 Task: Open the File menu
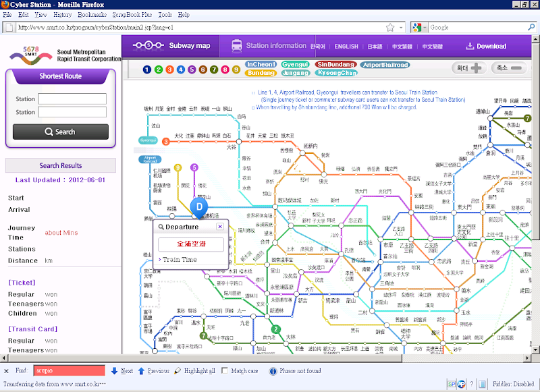7,15
